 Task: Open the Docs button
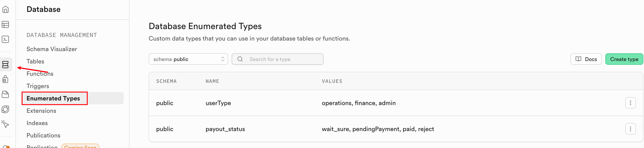[x=586, y=59]
